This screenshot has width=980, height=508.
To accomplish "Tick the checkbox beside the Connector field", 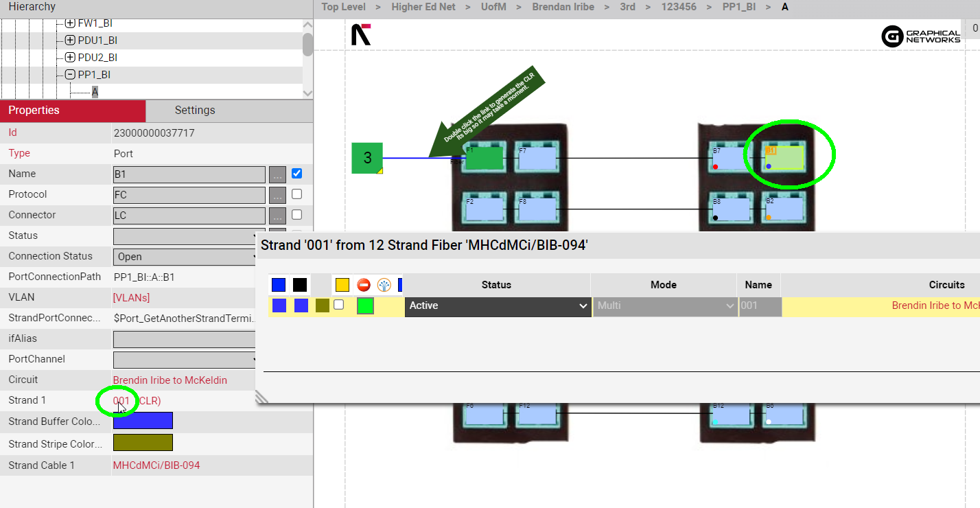I will point(297,215).
